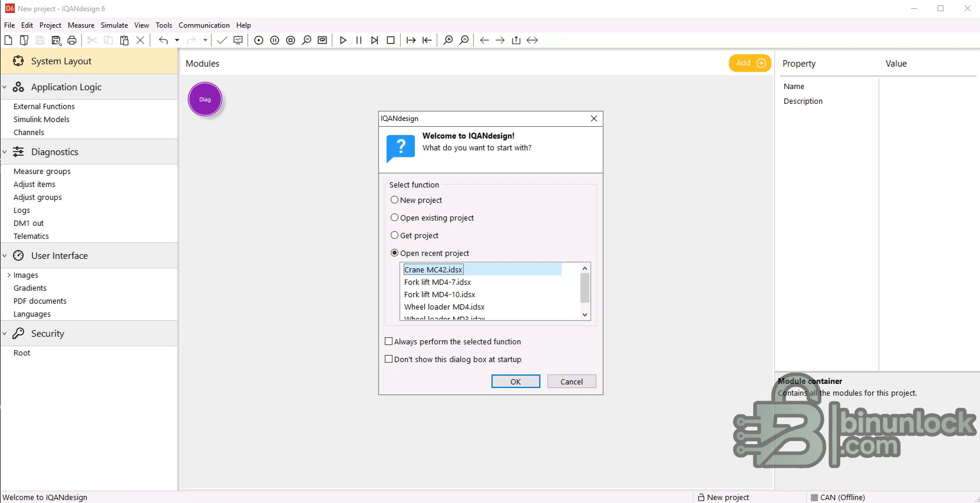This screenshot has width=980, height=503.
Task: Click the double-headed horizontal arrow icon
Action: pos(532,40)
